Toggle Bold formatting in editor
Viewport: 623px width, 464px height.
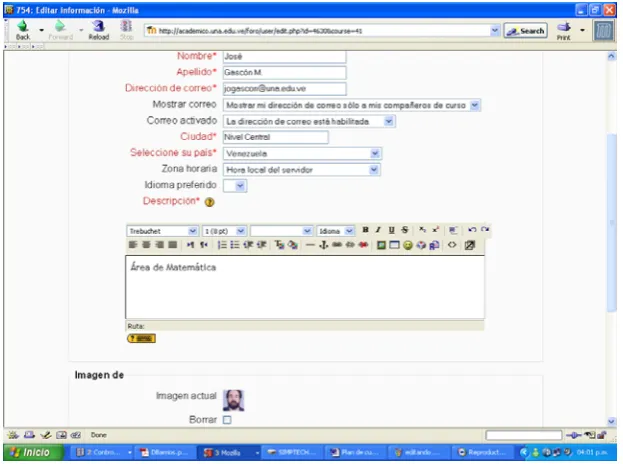[365, 230]
